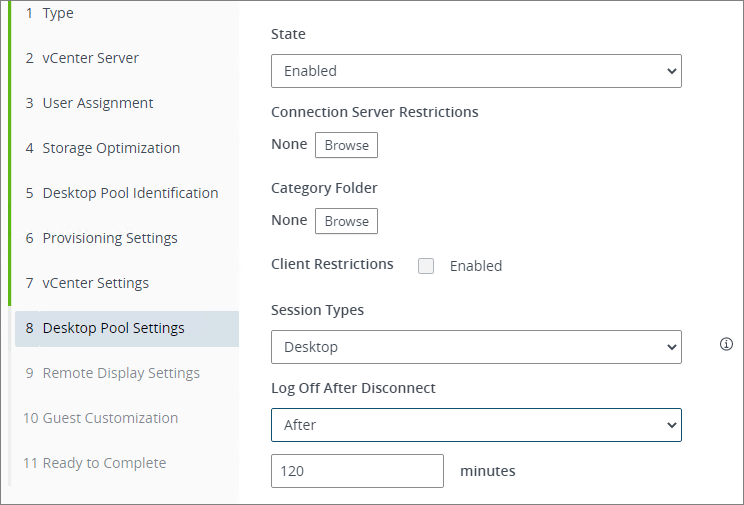
Task: Go to step 1 Type
Action: 57,13
